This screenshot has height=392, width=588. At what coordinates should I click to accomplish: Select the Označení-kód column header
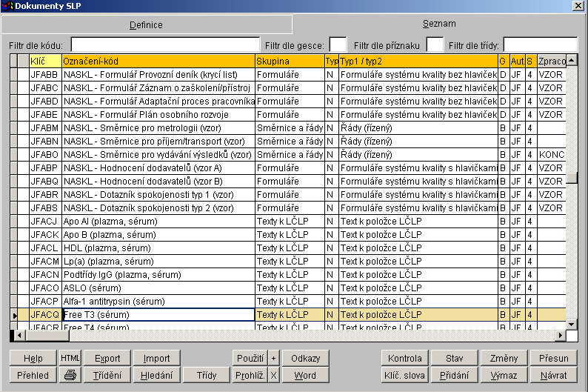(158, 60)
